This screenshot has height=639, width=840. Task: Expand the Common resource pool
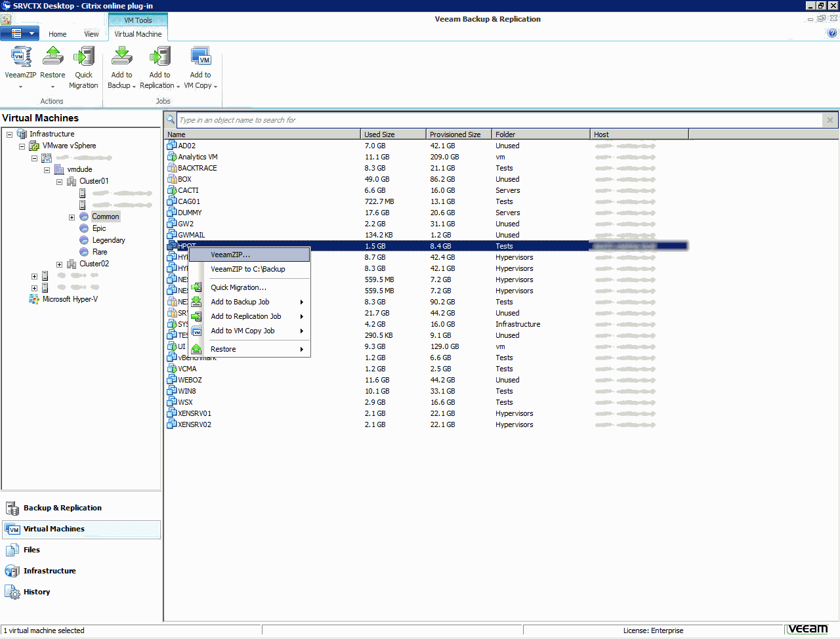(x=72, y=217)
